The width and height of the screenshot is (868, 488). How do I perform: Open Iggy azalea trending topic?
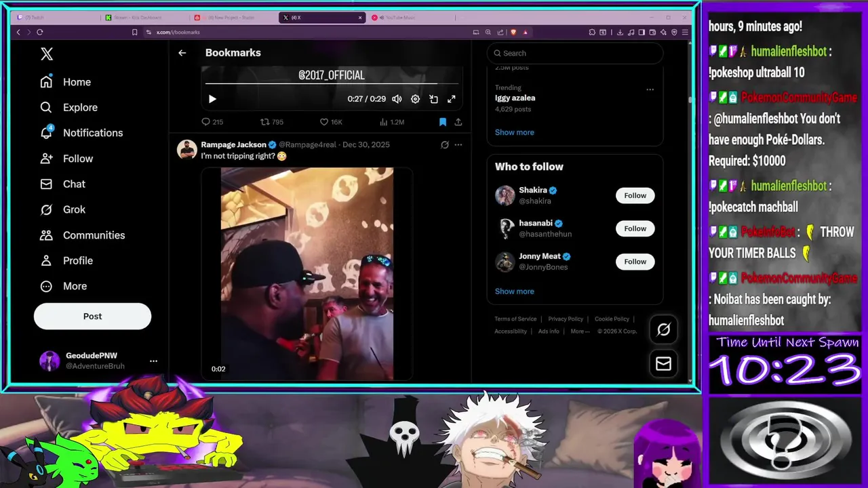[x=515, y=98]
